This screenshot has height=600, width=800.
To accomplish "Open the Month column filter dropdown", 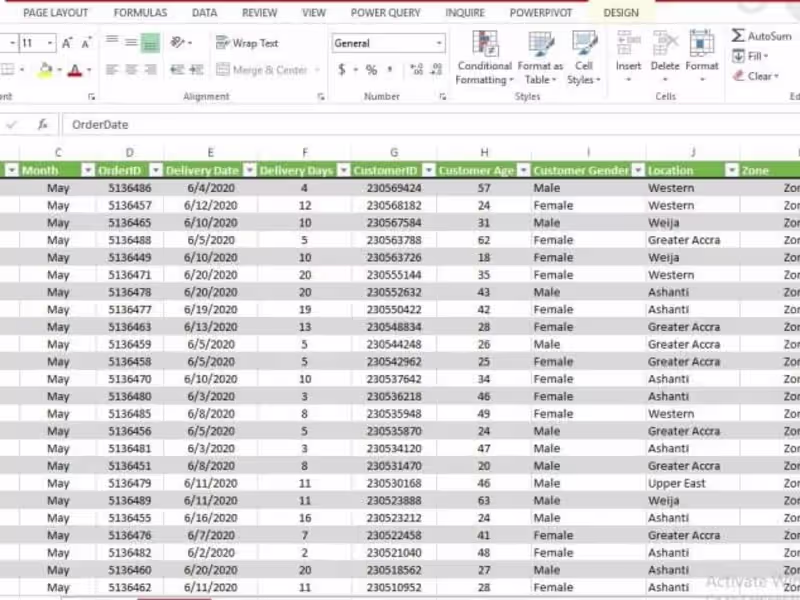I will (88, 170).
